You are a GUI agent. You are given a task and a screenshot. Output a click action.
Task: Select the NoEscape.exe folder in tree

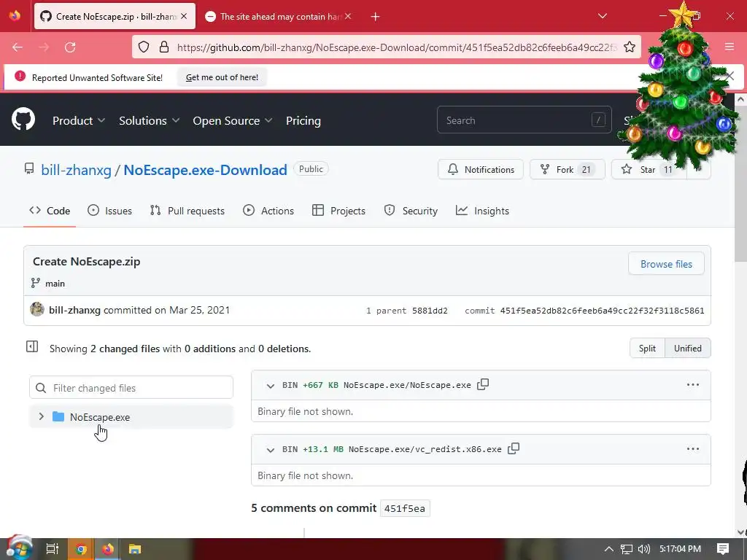click(131, 416)
